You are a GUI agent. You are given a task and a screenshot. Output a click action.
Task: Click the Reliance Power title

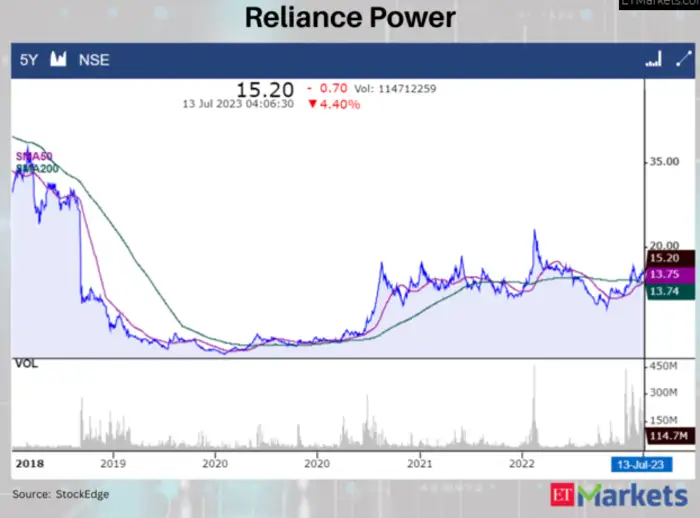[x=349, y=18]
